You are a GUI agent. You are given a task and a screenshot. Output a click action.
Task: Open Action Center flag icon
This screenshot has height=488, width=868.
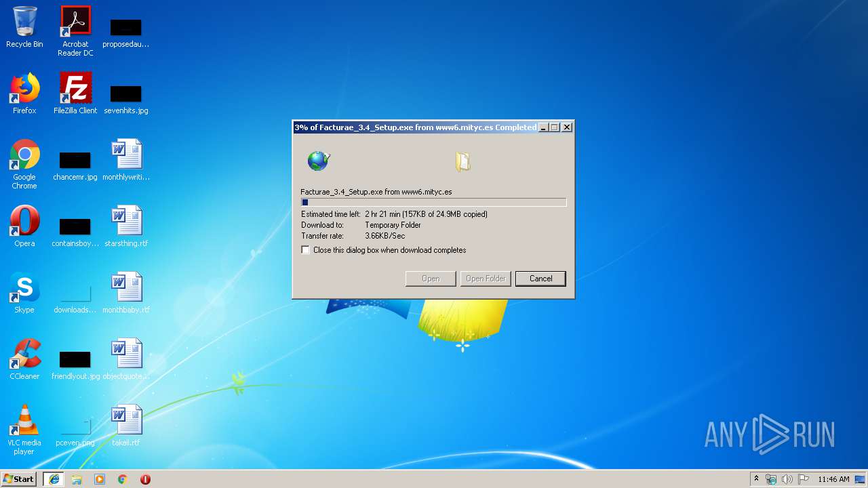803,479
